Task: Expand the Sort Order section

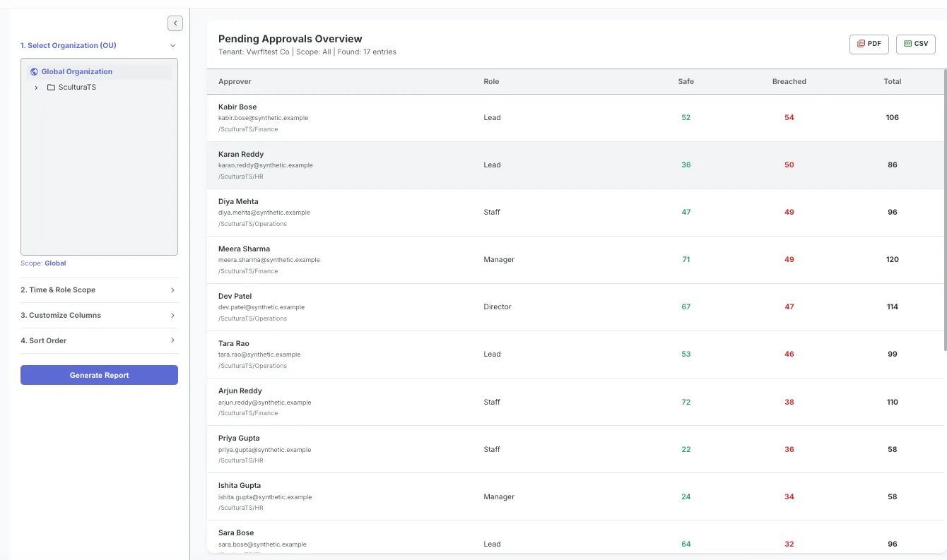Action: tap(99, 341)
